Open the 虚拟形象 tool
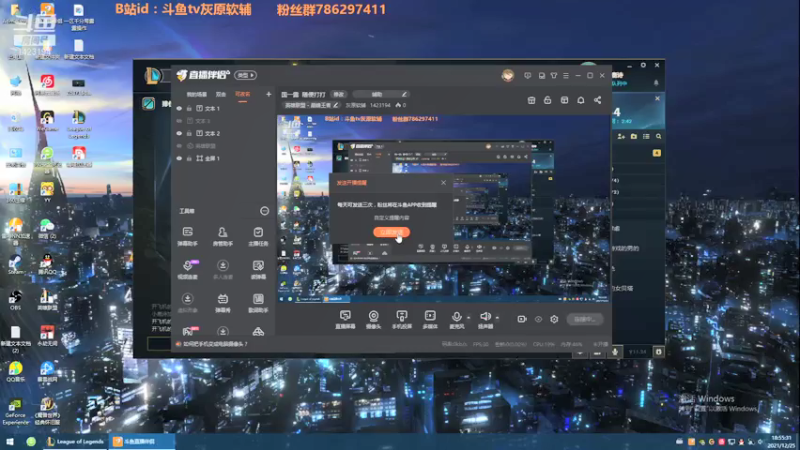The width and height of the screenshot is (800, 450). point(187,303)
